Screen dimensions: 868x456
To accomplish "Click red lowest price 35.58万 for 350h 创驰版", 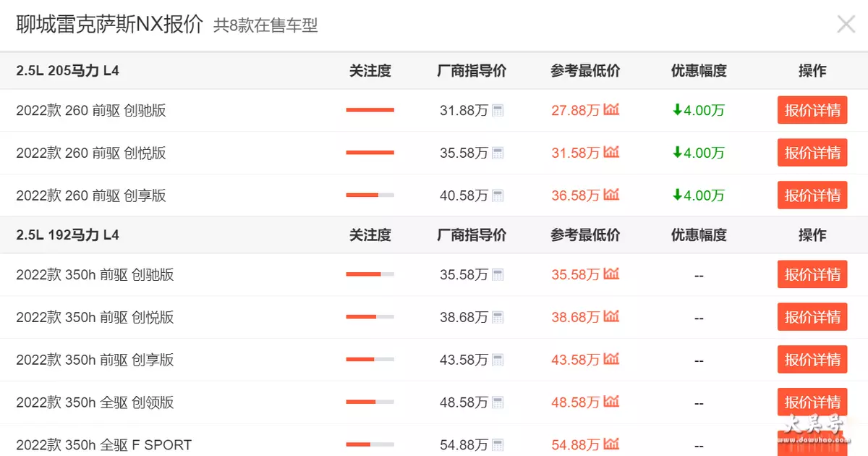I will pyautogui.click(x=576, y=275).
